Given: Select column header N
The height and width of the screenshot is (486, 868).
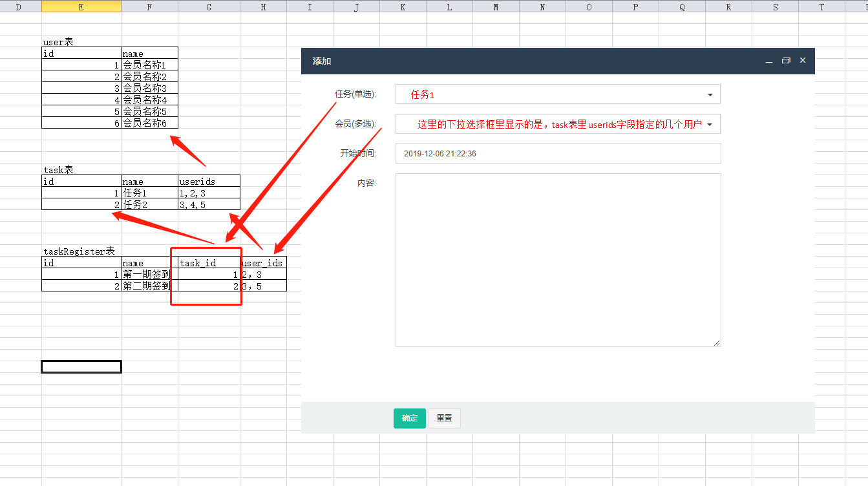Looking at the screenshot, I should (x=542, y=6).
